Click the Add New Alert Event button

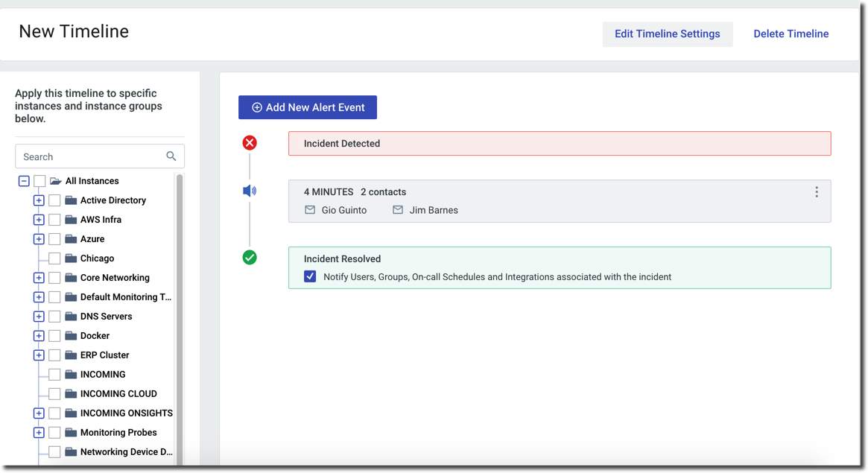point(307,107)
